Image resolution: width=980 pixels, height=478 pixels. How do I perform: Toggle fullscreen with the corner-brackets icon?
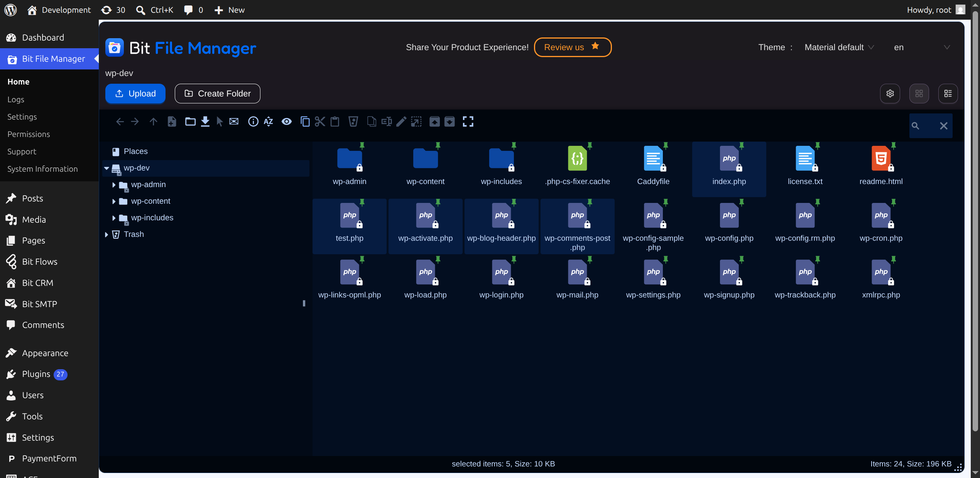click(x=468, y=122)
